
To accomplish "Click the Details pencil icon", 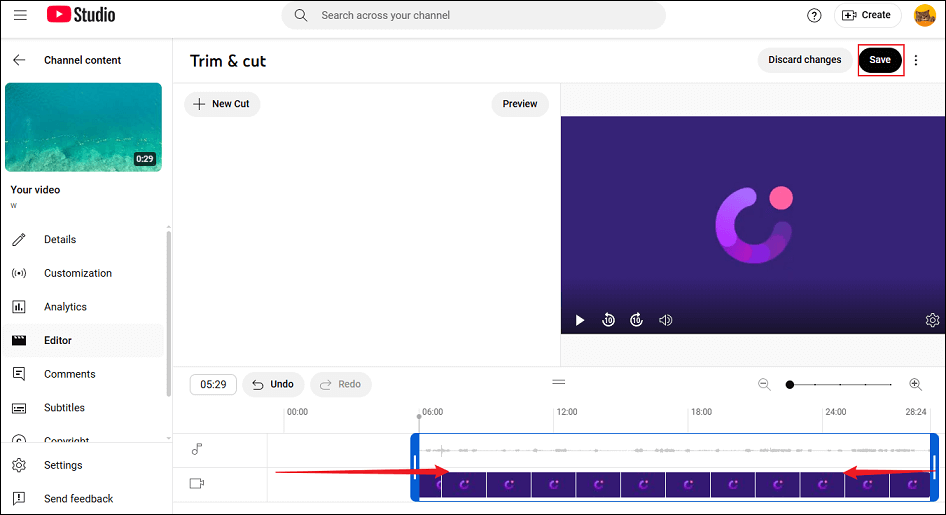I will click(19, 239).
